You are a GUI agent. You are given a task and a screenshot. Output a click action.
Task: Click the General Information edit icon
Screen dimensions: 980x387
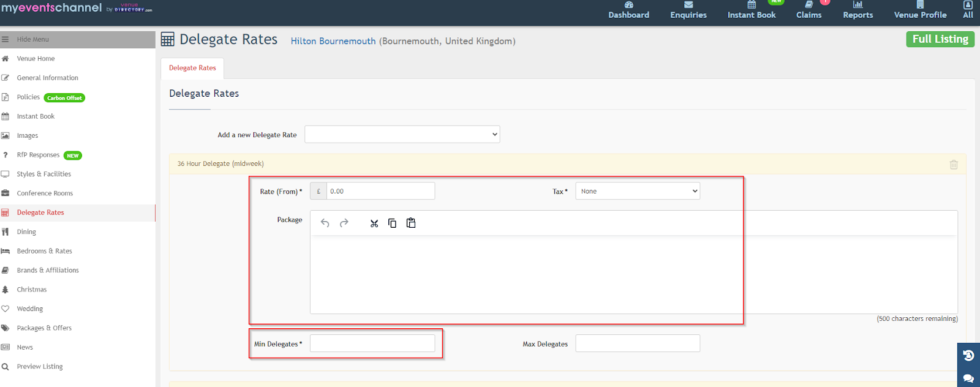(x=5, y=78)
